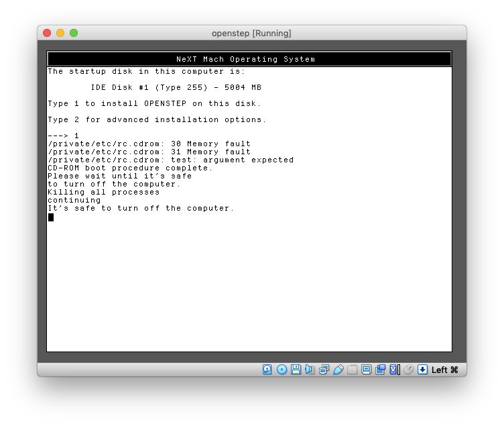Click the '31 Memory fault' error line
Image resolution: width=504 pixels, height=426 pixels.
149,152
